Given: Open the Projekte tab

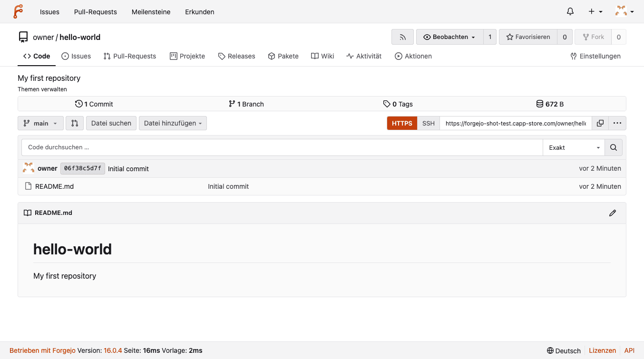Looking at the screenshot, I should 187,56.
